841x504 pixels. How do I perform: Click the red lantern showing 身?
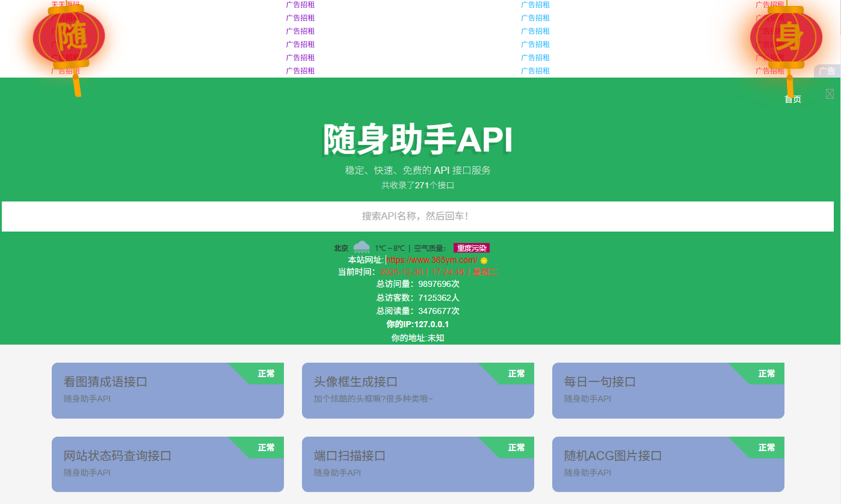[786, 36]
